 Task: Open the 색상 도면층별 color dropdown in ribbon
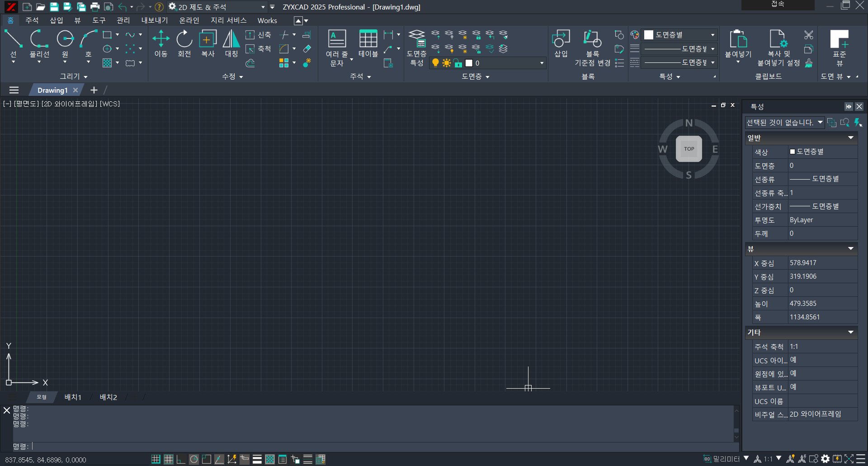click(x=680, y=35)
